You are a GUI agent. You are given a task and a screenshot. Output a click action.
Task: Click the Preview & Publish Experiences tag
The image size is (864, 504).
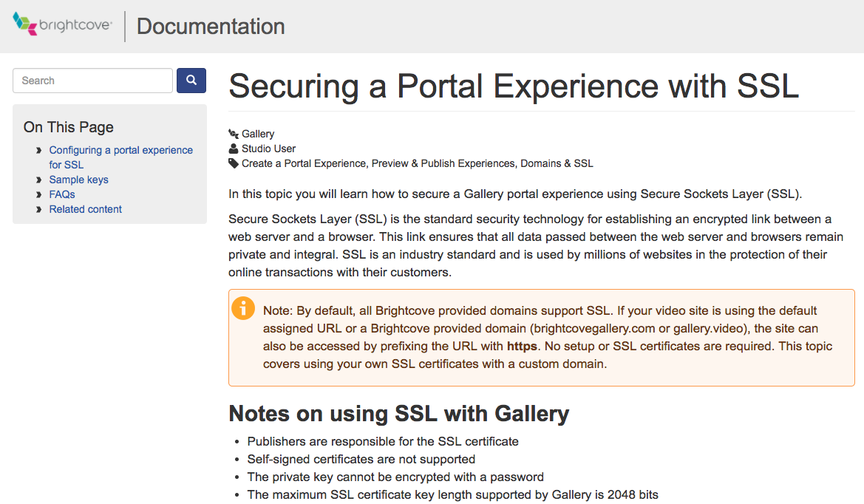click(443, 163)
